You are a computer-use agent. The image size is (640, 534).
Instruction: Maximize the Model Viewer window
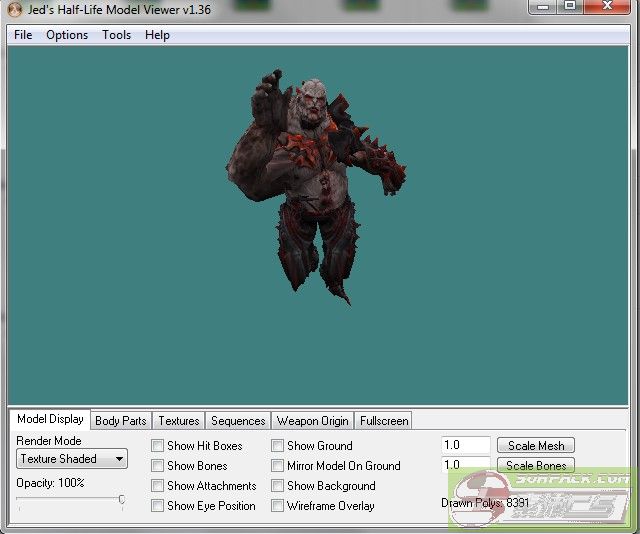coord(569,6)
